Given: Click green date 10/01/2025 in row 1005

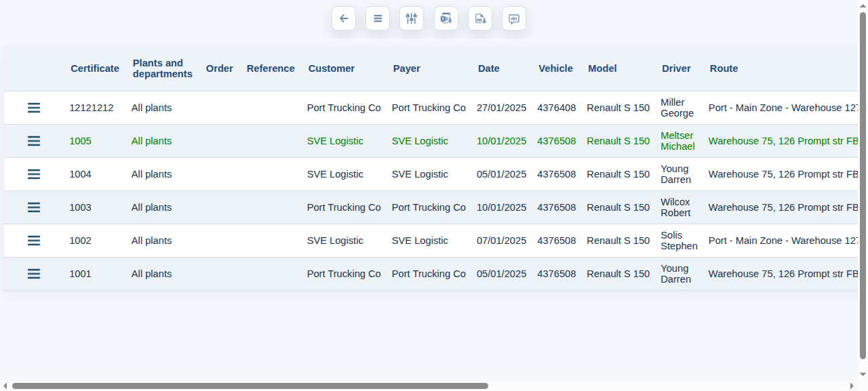Looking at the screenshot, I should coord(502,141).
